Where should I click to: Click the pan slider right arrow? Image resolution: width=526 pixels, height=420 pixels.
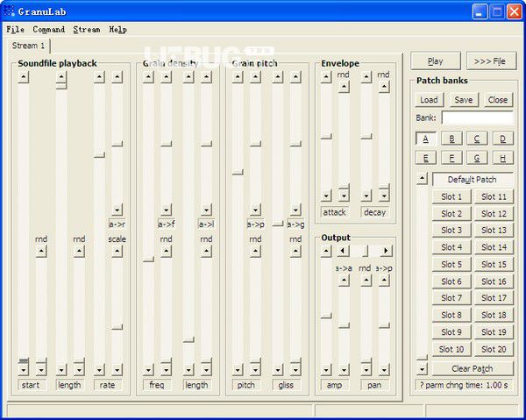pos(386,251)
